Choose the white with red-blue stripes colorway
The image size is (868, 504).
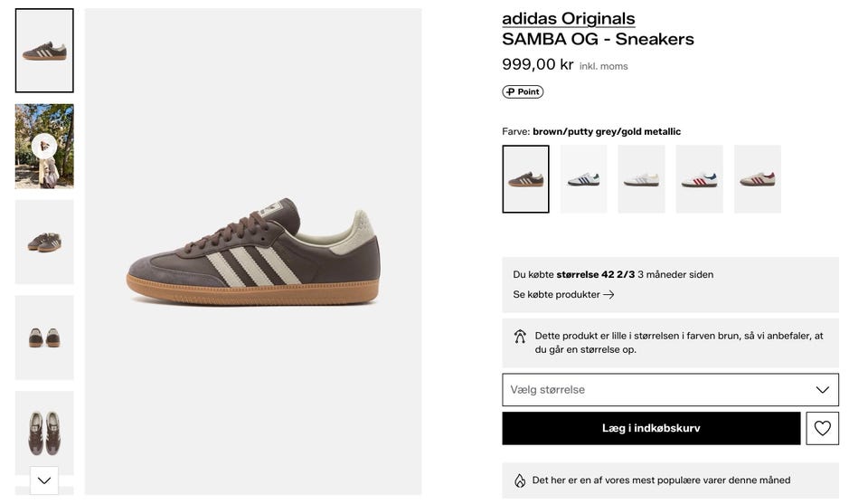tap(699, 179)
